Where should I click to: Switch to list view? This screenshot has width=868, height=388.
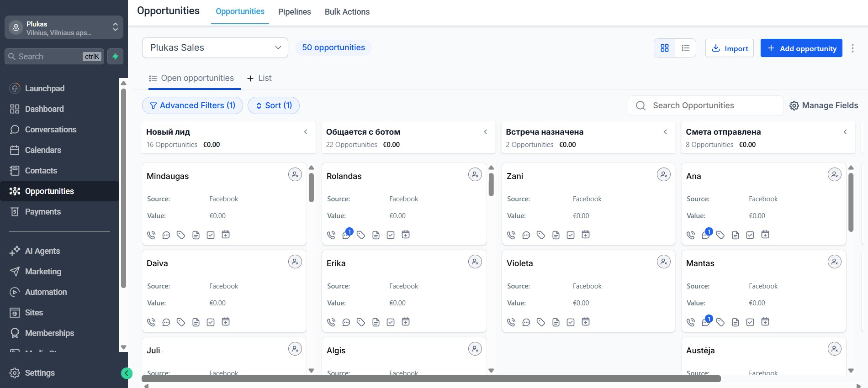tap(686, 48)
